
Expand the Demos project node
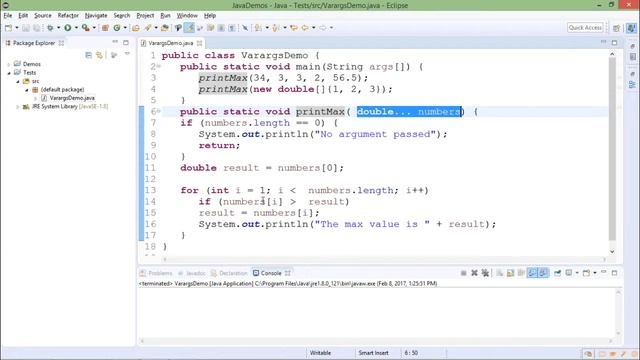tap(9, 64)
